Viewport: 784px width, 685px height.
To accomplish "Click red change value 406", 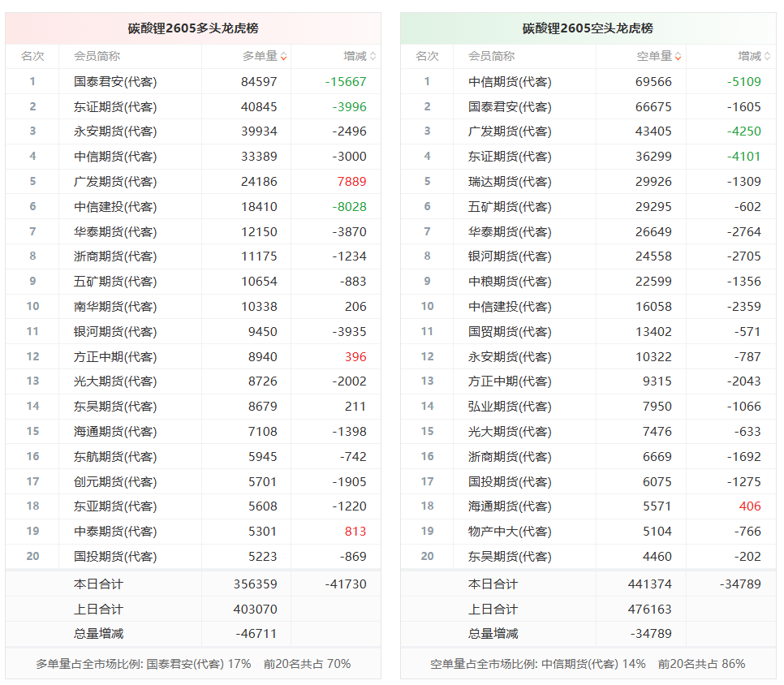I will point(750,506).
